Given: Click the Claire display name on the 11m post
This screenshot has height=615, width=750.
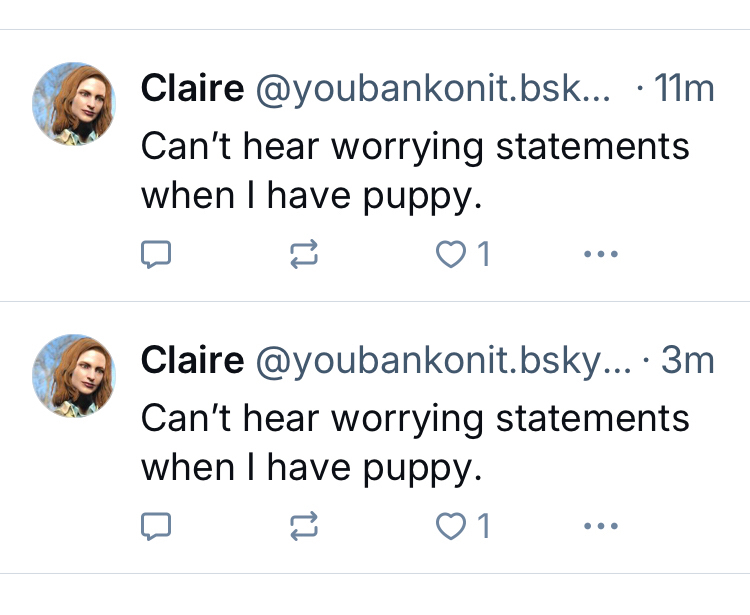Looking at the screenshot, I should click(192, 89).
